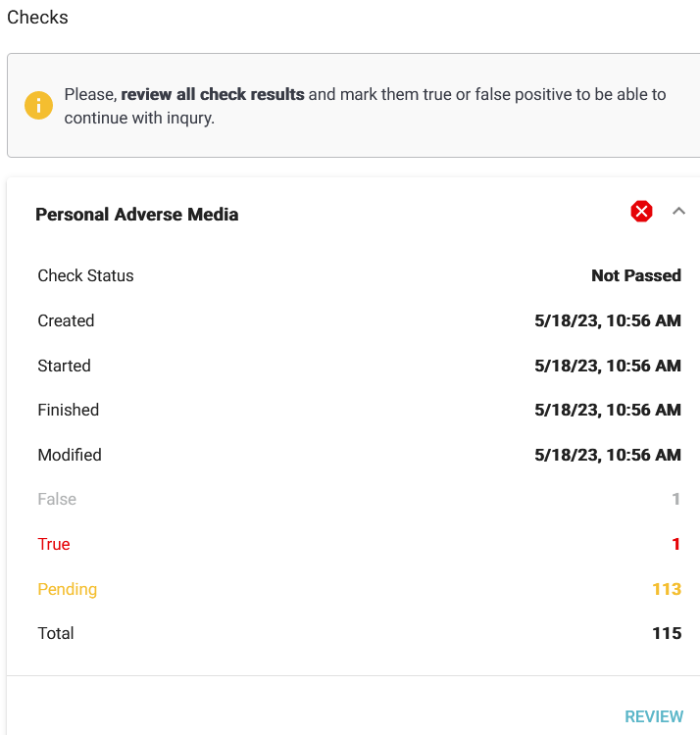Click the gray False count value

pyautogui.click(x=675, y=499)
